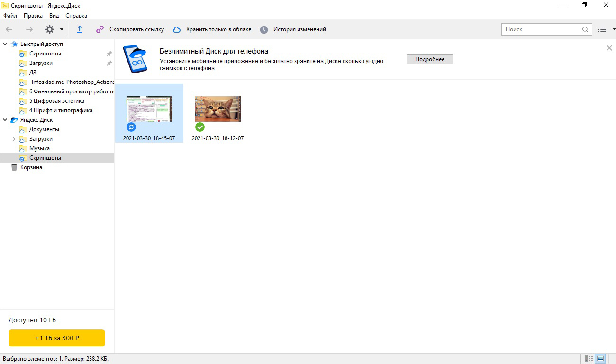Click the +1 ТБ за 300 ₽ button
The height and width of the screenshot is (364, 616).
point(57,338)
